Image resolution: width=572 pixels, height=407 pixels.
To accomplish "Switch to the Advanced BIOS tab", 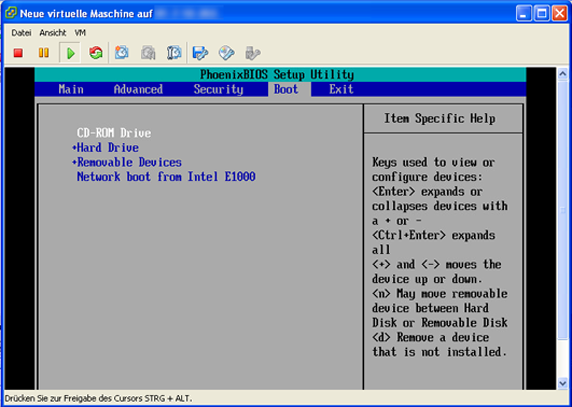I will point(138,89).
